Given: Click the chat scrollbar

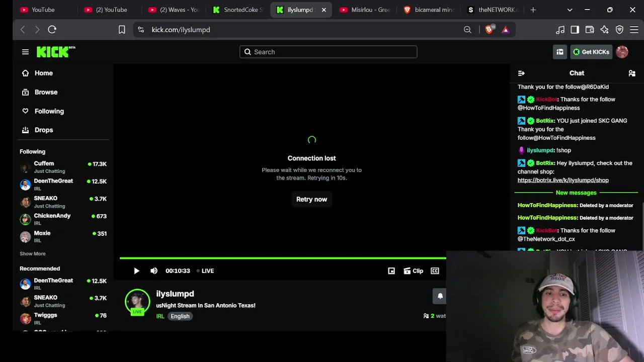Looking at the screenshot, I should click(642, 226).
